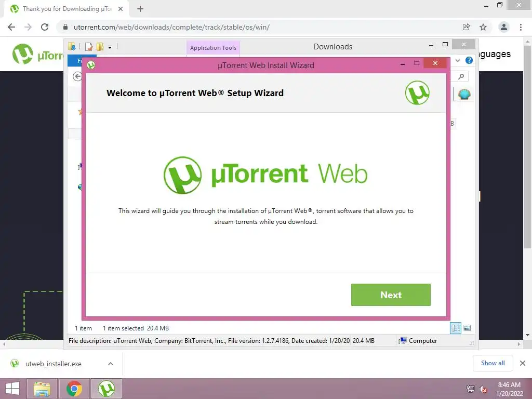Select the 'Thank you for Downloading' browser tab
Viewport: 532px width, 399px height.
coord(66,9)
